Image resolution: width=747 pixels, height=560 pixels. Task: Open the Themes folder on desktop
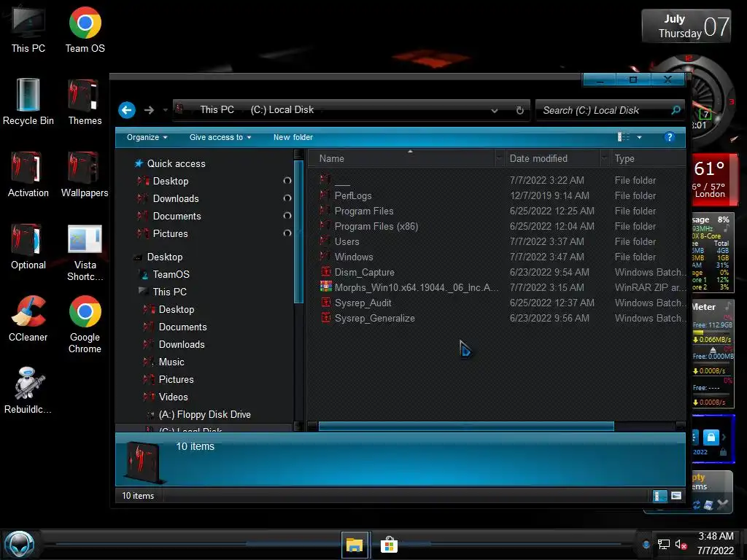tap(85, 101)
